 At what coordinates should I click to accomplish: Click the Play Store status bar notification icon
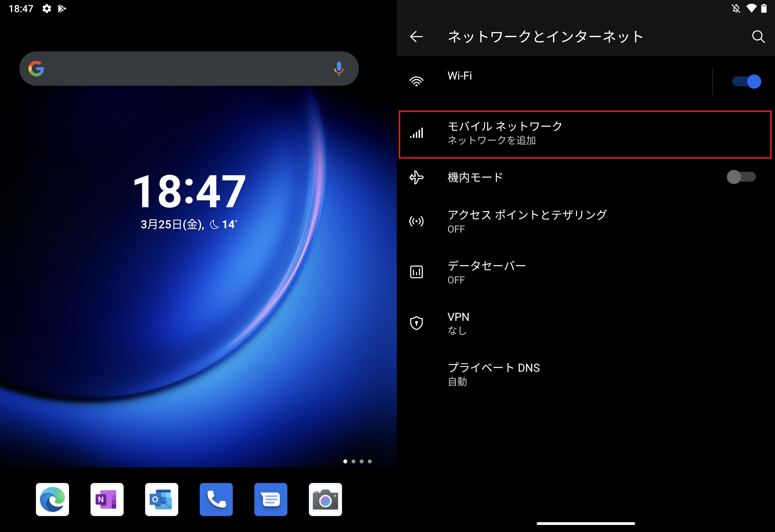(x=62, y=8)
